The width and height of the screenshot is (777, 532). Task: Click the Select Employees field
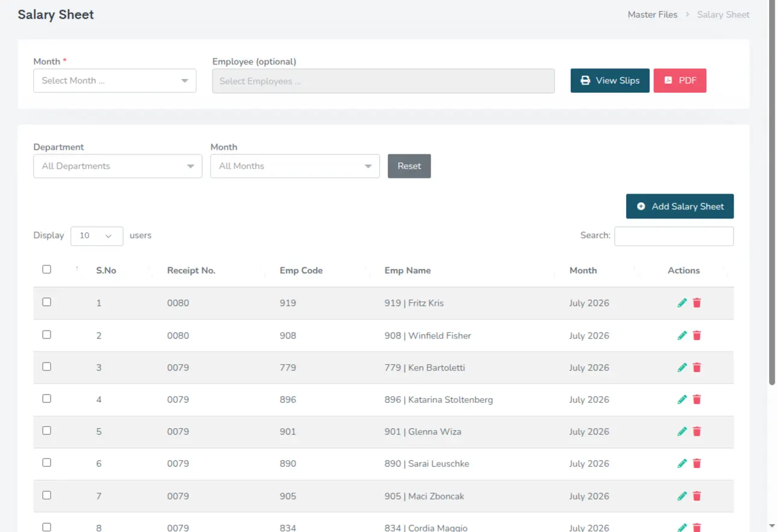(383, 81)
